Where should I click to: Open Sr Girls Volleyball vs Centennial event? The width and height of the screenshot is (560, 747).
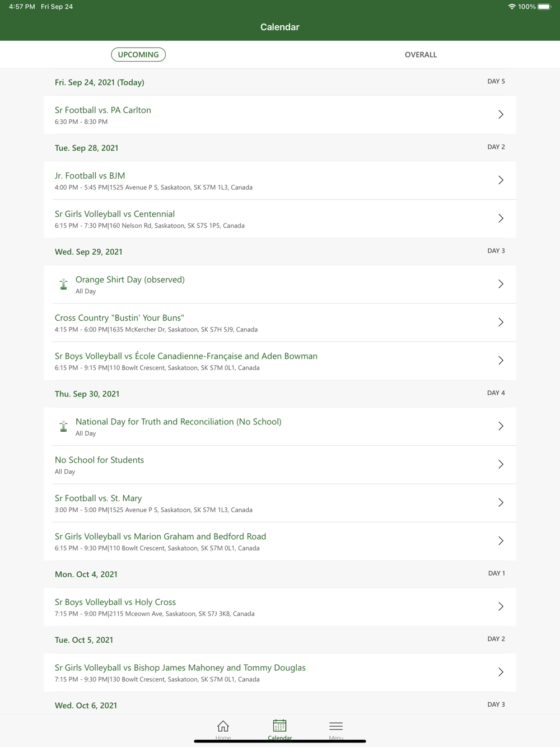tap(280, 219)
